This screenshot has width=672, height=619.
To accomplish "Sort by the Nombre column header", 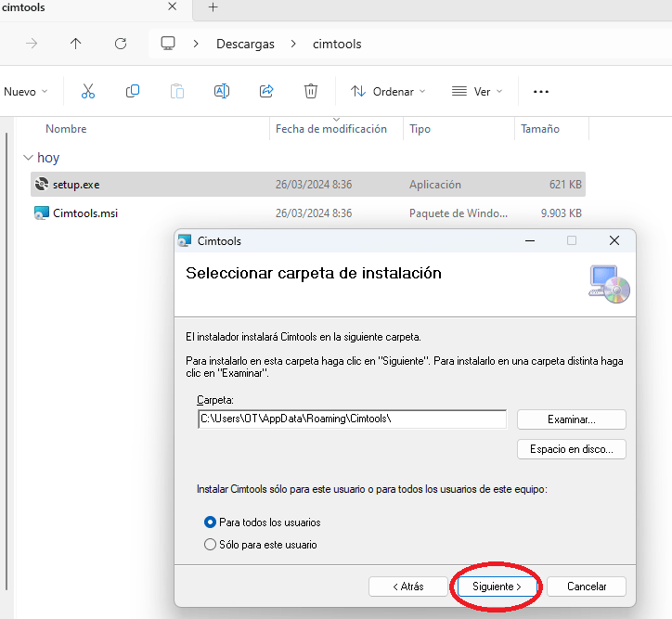I will (x=66, y=128).
